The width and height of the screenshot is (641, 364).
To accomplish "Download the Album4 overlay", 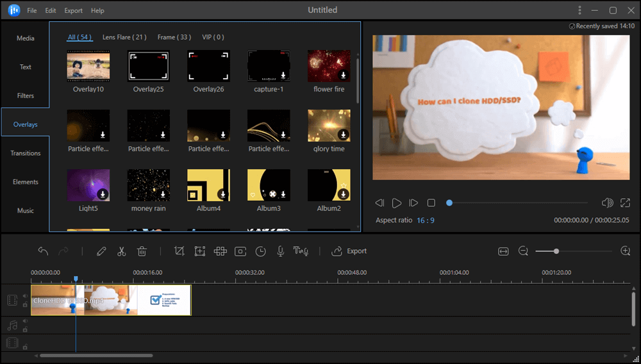I will (223, 194).
